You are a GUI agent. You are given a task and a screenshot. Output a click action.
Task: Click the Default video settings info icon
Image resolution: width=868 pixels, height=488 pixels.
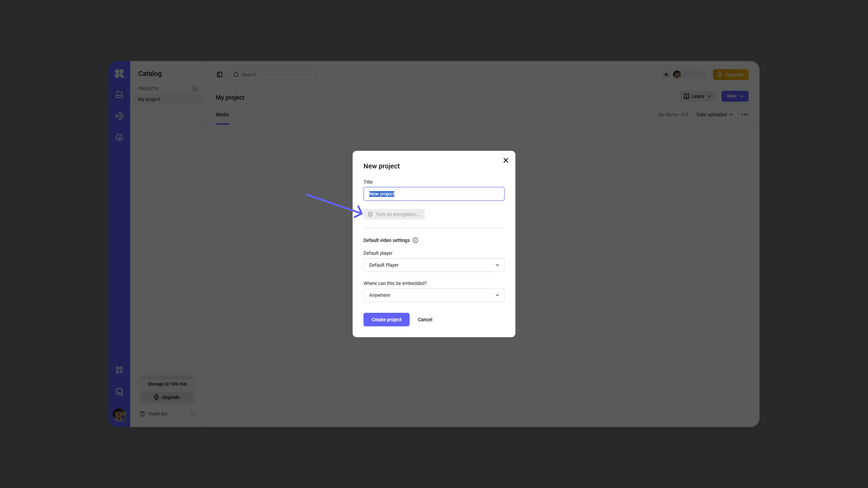coord(415,240)
